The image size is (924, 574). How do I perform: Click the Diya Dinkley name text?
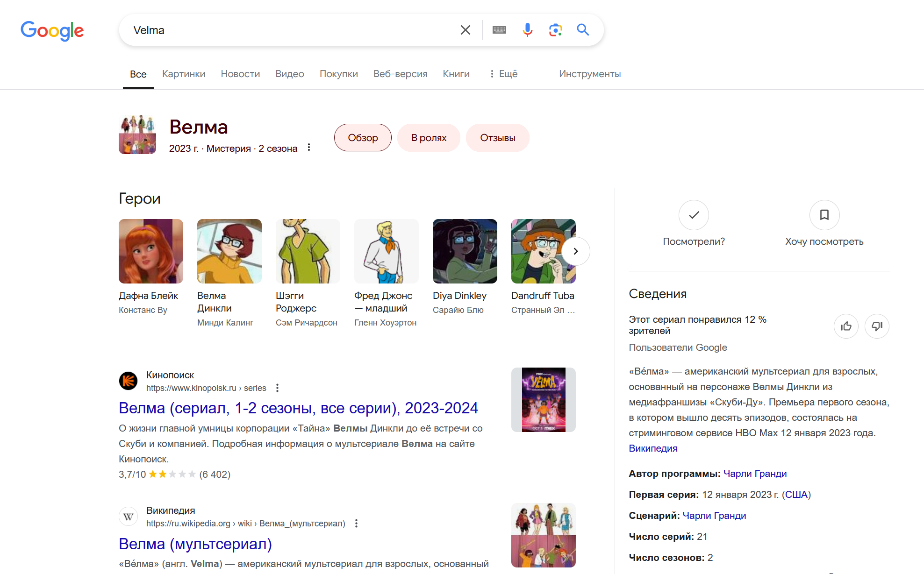(x=459, y=296)
